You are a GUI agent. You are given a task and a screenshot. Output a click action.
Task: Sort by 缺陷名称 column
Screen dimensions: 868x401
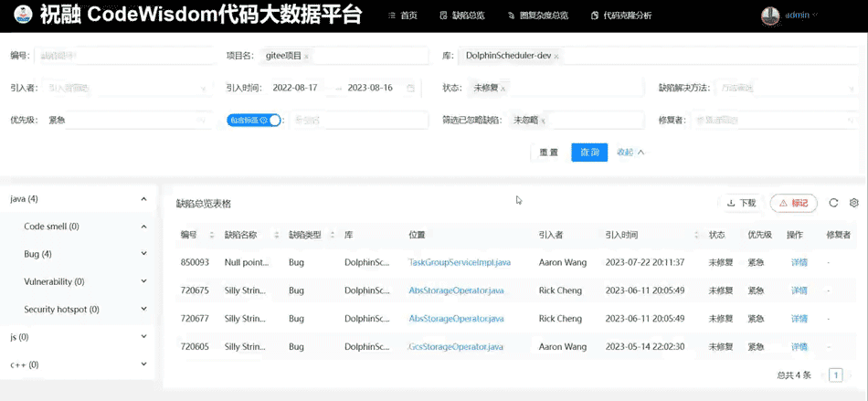pos(276,235)
